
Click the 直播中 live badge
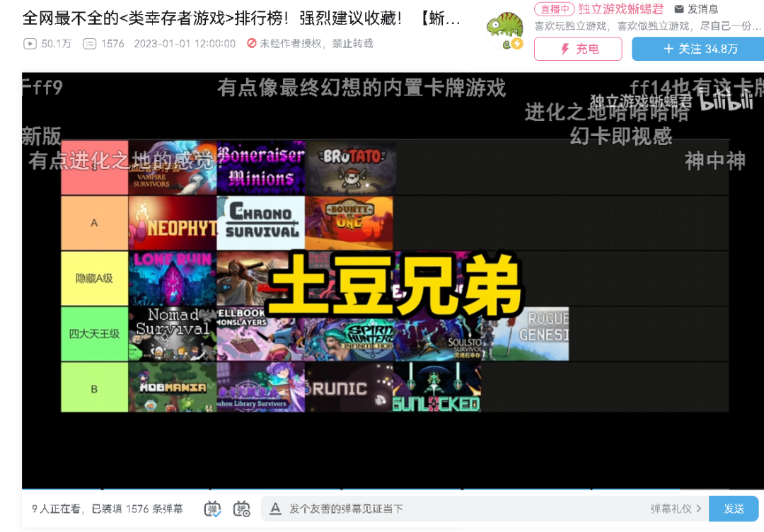[x=555, y=8]
